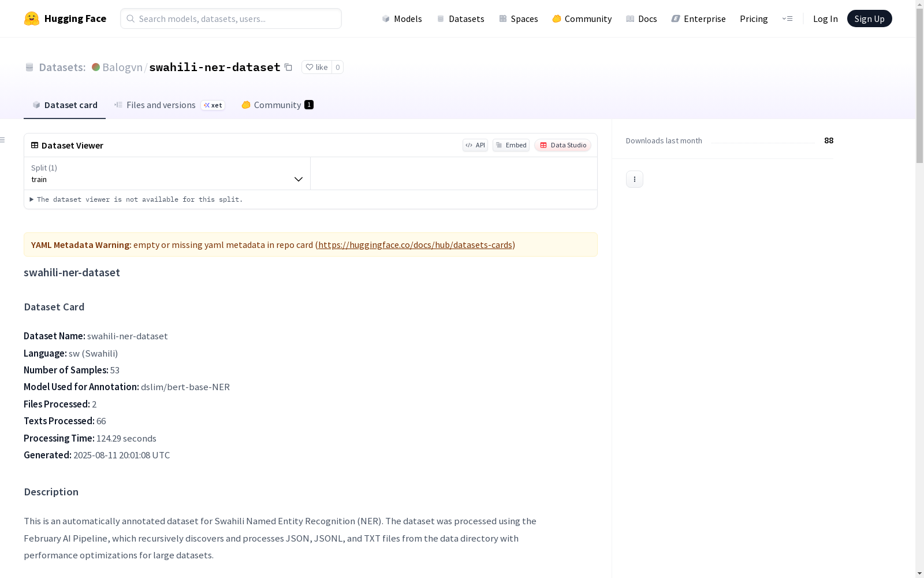Switch to the Community tab with 1 discussion
The image size is (924, 578).
coord(277,105)
